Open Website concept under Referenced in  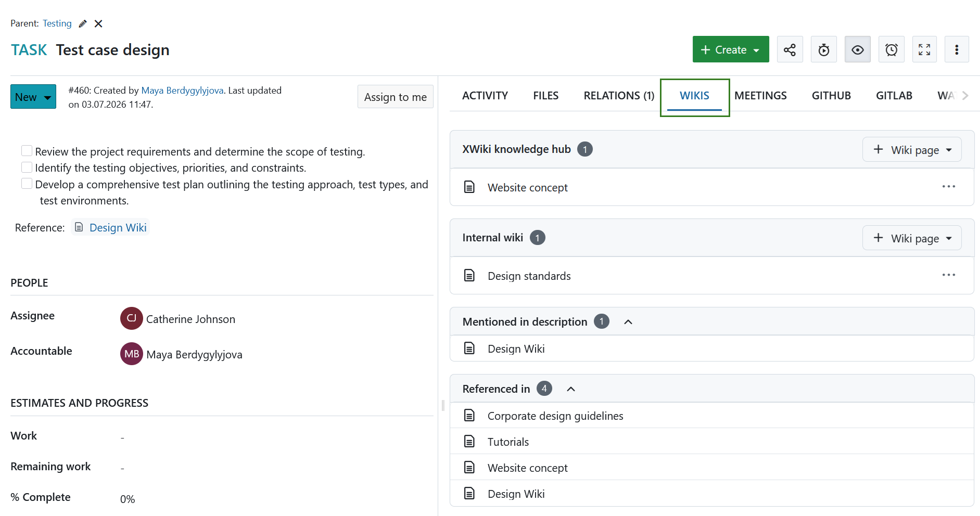click(527, 468)
